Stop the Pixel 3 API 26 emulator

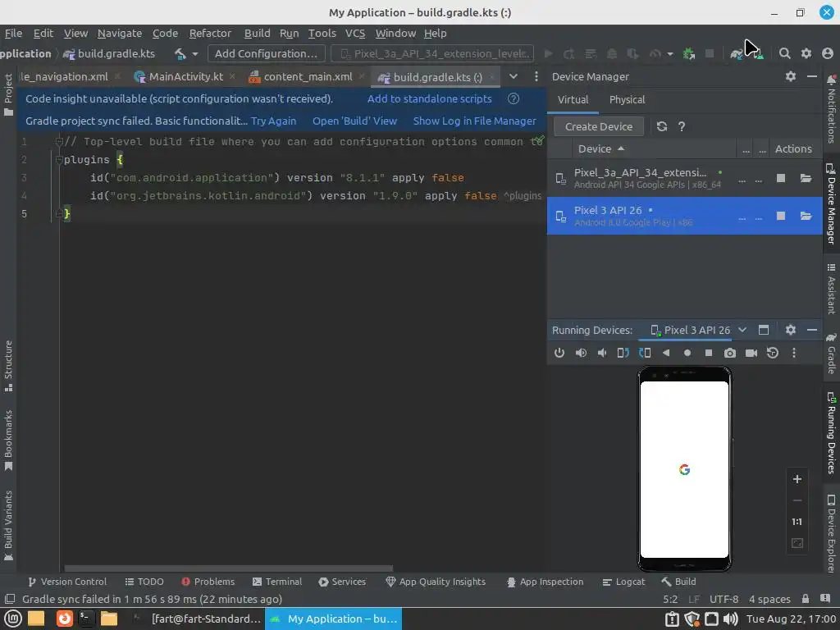[781, 216]
